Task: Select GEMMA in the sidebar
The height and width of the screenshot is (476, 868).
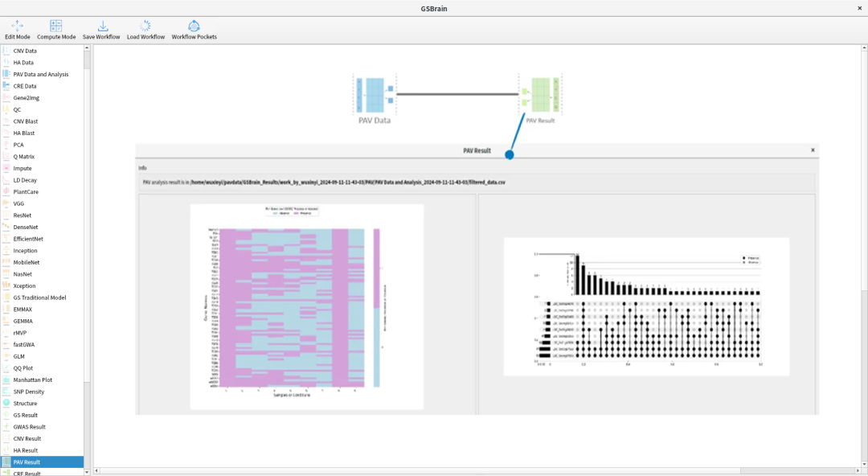Action: (x=42, y=321)
